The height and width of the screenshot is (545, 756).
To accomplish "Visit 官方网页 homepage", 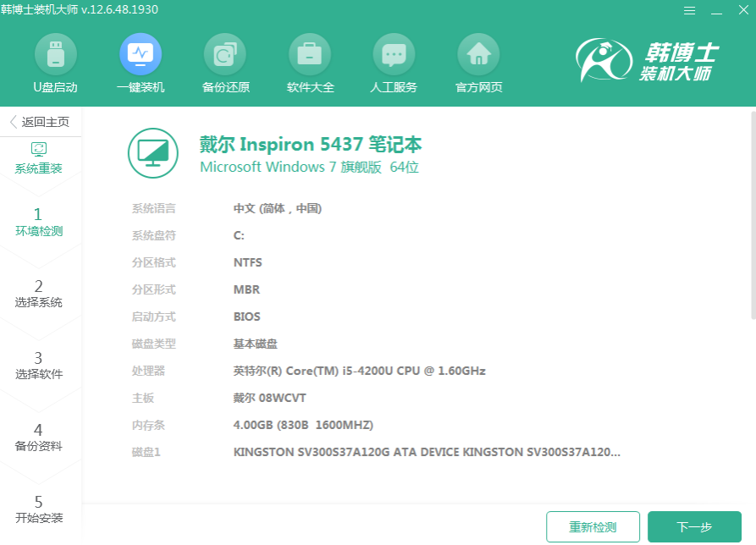I will [x=478, y=63].
